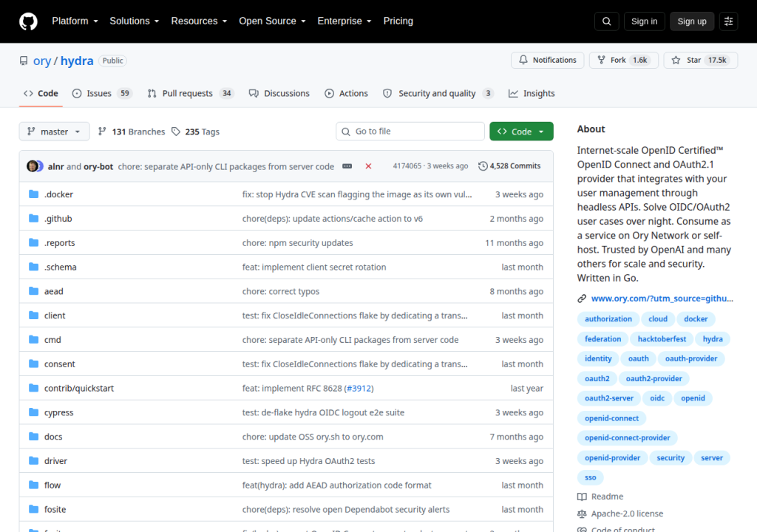Select the sso topic tag
Image resolution: width=757 pixels, height=532 pixels.
point(591,478)
